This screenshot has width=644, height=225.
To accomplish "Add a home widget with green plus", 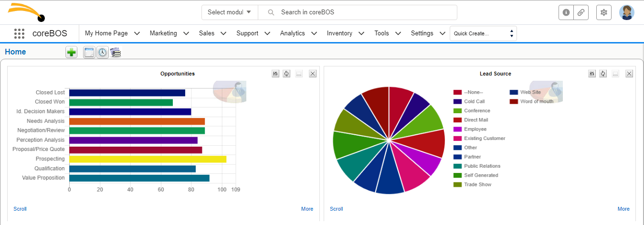I will tap(71, 53).
